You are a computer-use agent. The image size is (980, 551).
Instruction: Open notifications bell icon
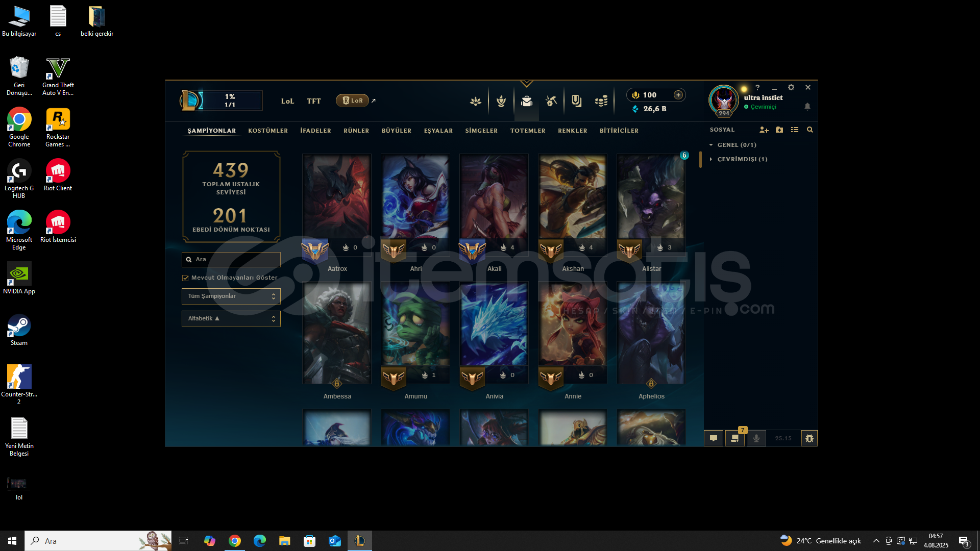(807, 107)
